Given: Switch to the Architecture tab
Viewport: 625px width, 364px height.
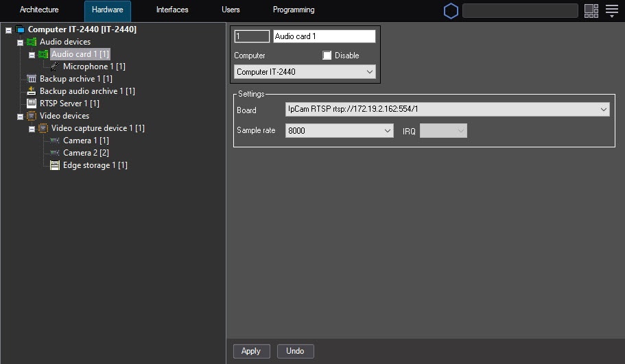Looking at the screenshot, I should (x=39, y=10).
